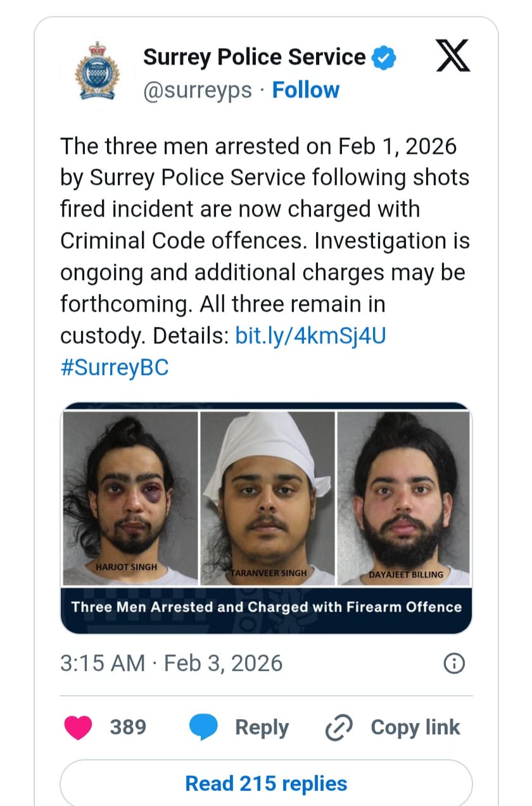Image resolution: width=532 pixels, height=806 pixels.
Task: Click the Surrey Police Service display name
Action: (x=255, y=56)
